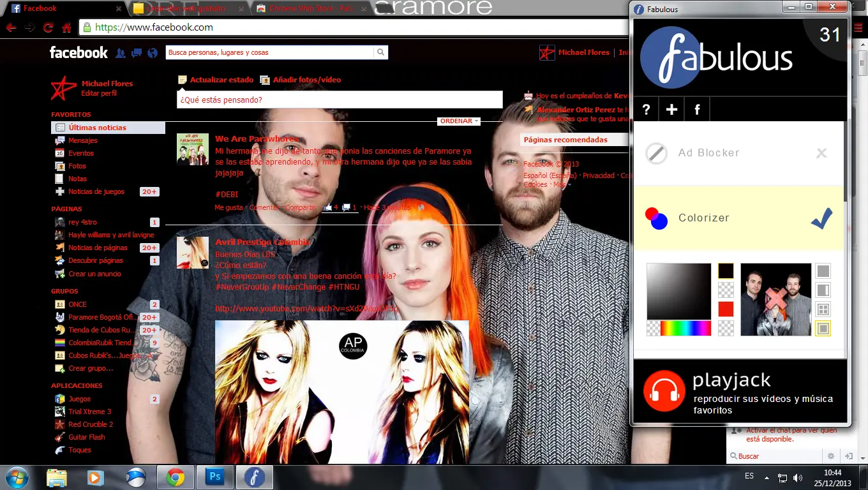
Task: Go back with the browser back arrow
Action: 11,27
